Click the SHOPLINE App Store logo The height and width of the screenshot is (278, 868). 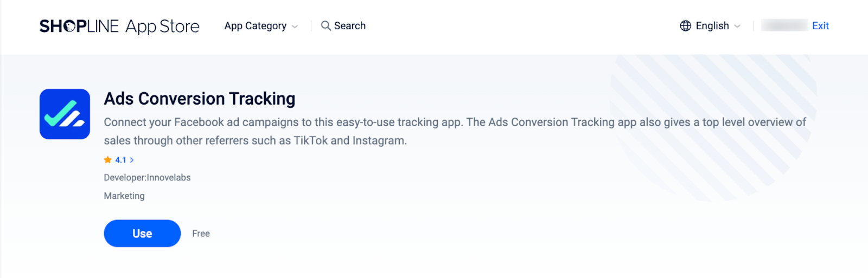coord(119,26)
